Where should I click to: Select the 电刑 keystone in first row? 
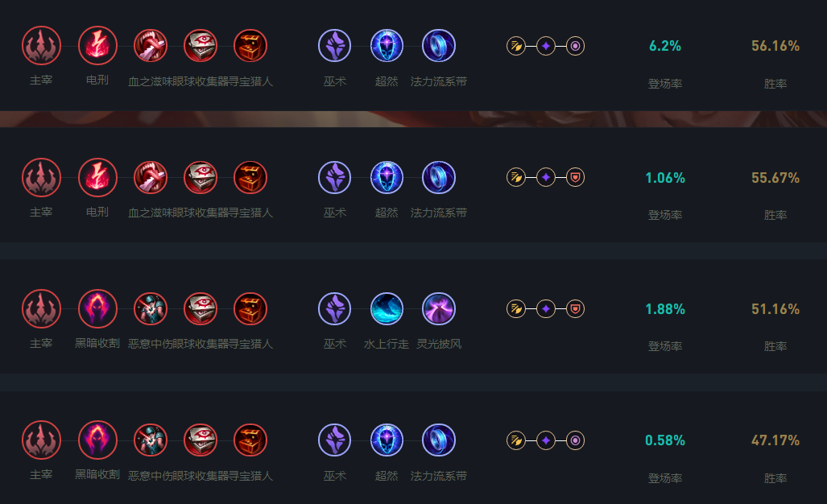pyautogui.click(x=97, y=45)
